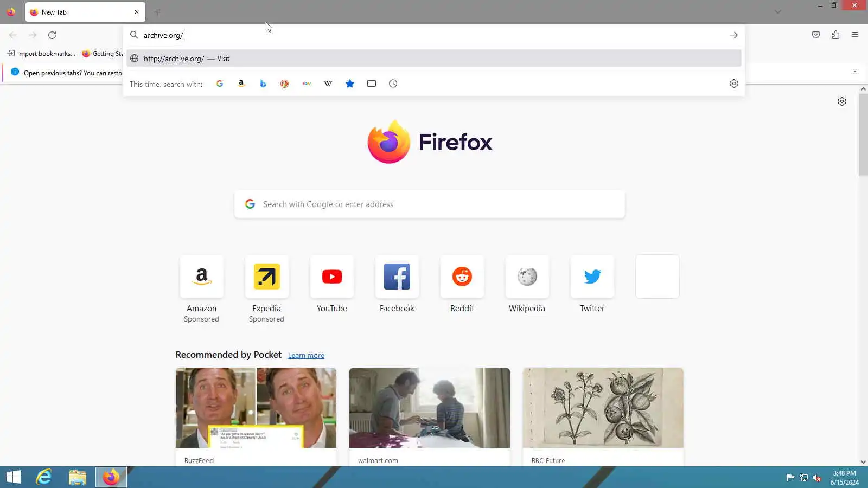Search this time with Wikipedia icon
The image size is (868, 488).
coord(328,84)
